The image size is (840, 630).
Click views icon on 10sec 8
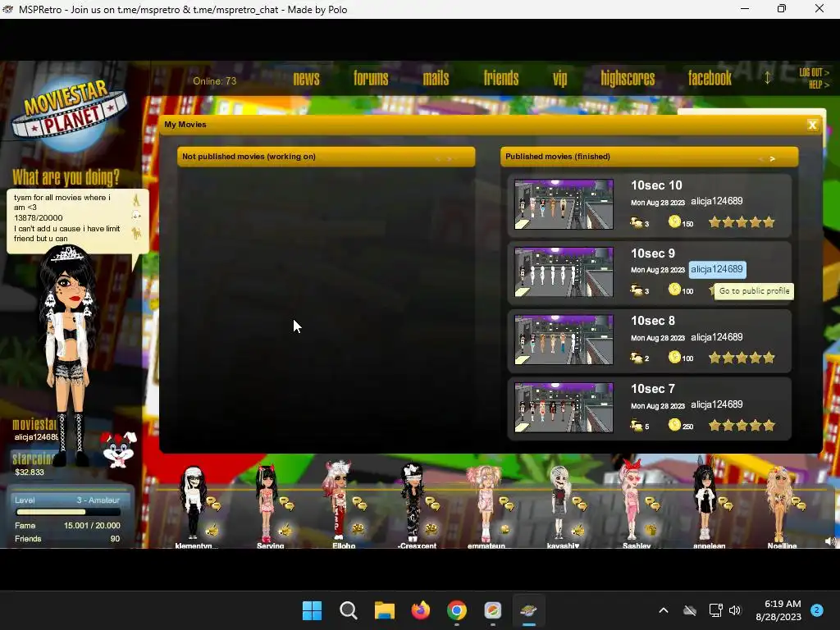click(x=637, y=358)
